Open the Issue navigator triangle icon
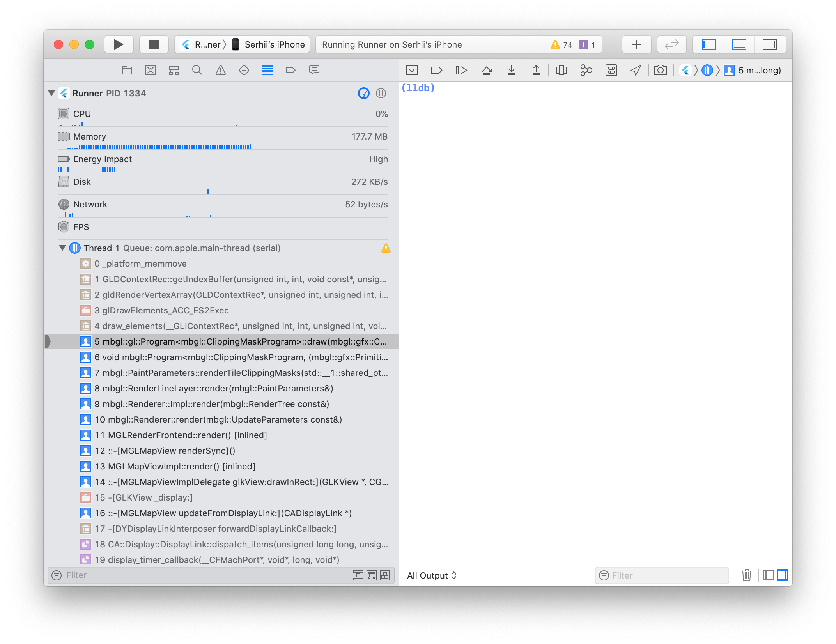This screenshot has height=644, width=836. click(221, 70)
